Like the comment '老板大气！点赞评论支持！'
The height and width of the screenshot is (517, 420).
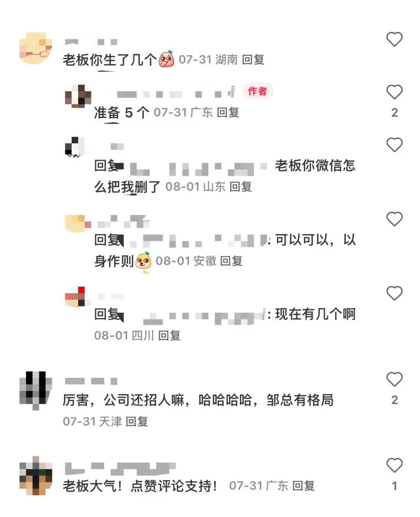(x=394, y=465)
